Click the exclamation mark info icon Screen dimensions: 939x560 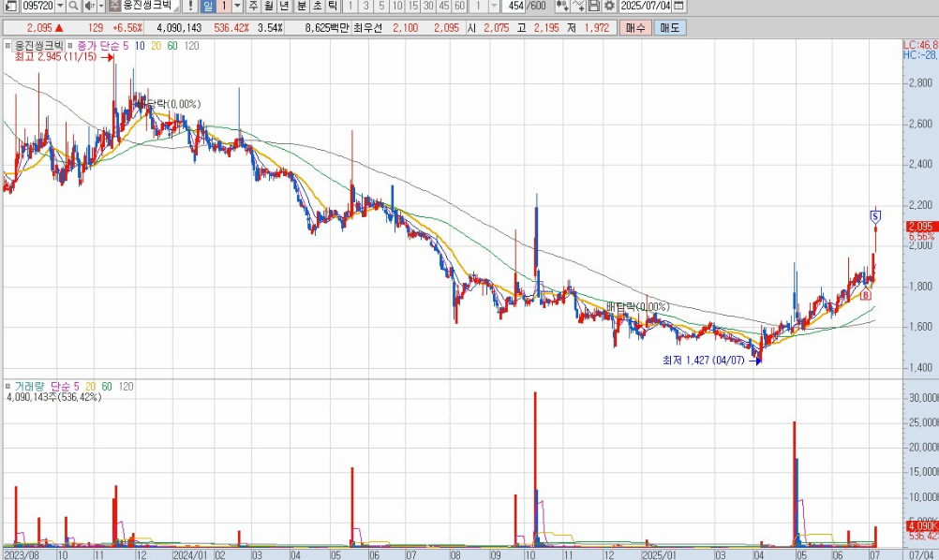[191, 7]
